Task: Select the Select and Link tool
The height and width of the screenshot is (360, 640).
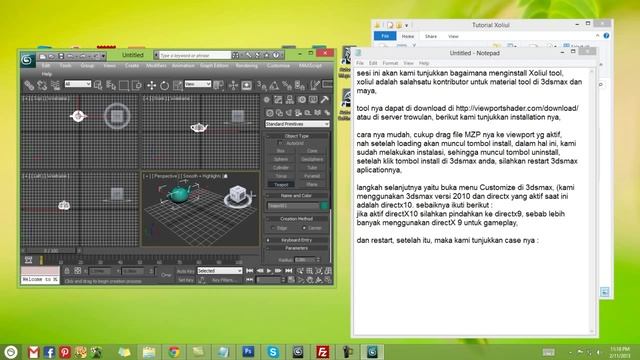Action: (x=29, y=85)
